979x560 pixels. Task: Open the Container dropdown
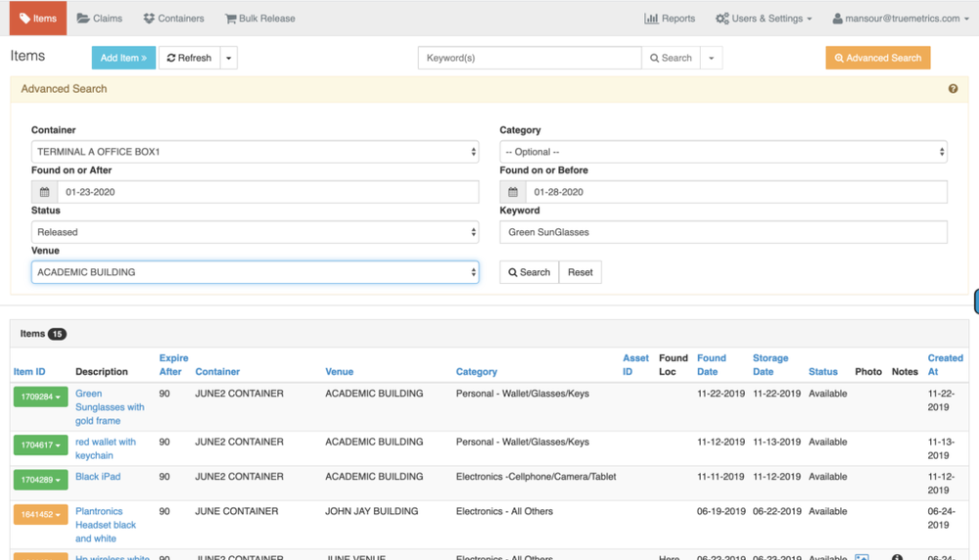pyautogui.click(x=255, y=152)
